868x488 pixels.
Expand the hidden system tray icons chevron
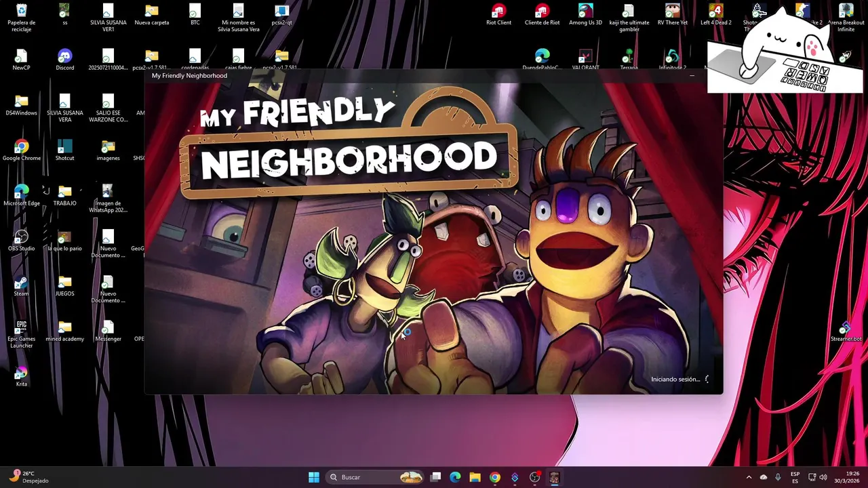749,477
